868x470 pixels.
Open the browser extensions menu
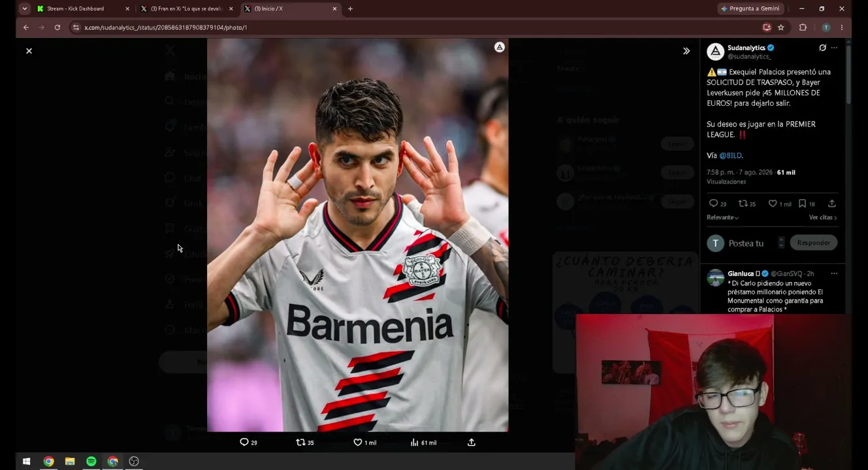coord(803,27)
